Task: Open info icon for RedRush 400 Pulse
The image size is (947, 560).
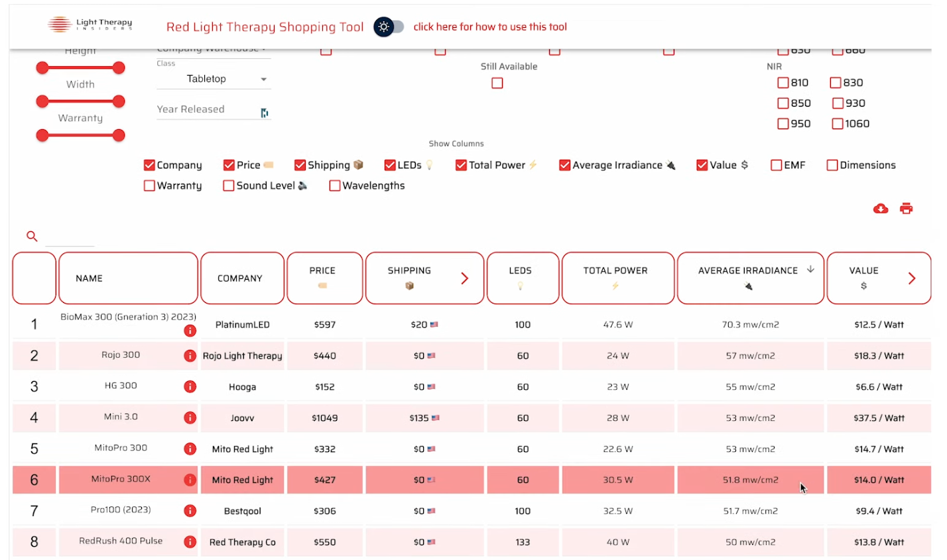Action: pos(190,541)
